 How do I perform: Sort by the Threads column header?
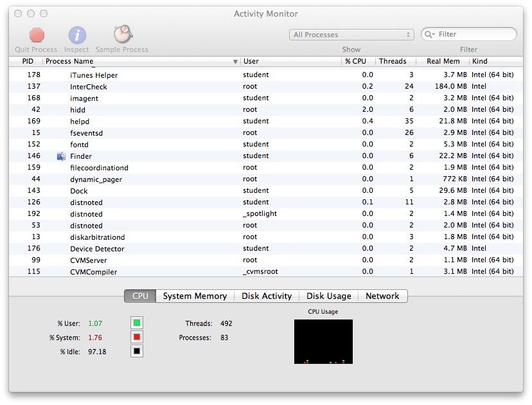(x=396, y=61)
